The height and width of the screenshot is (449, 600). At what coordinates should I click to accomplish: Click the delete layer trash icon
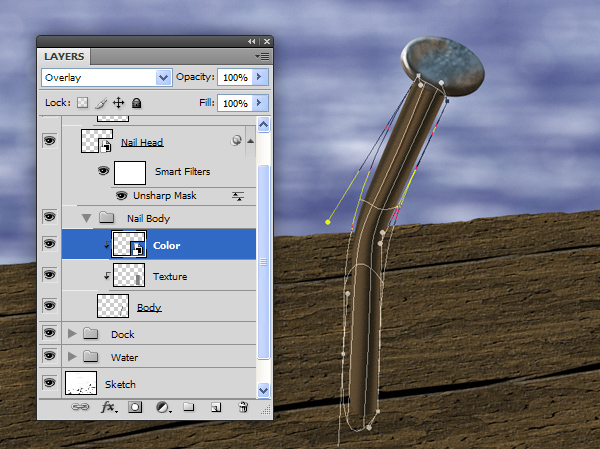click(243, 407)
